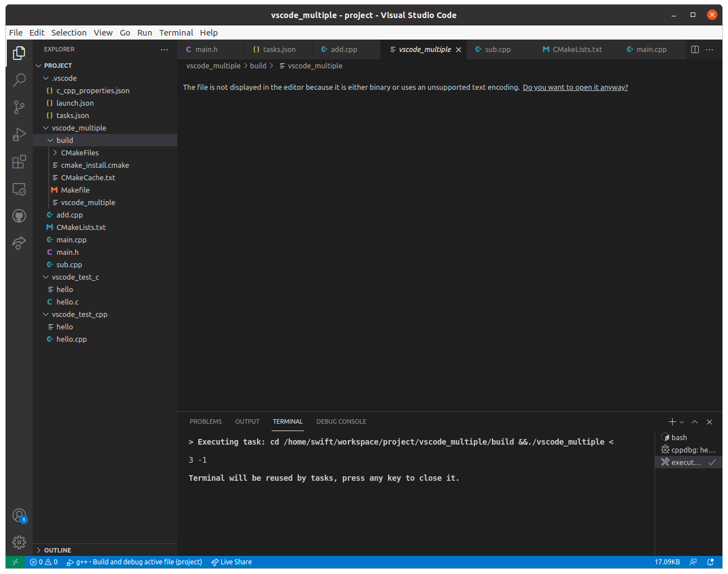Open c_cpp_properties.json in explorer

105,90
